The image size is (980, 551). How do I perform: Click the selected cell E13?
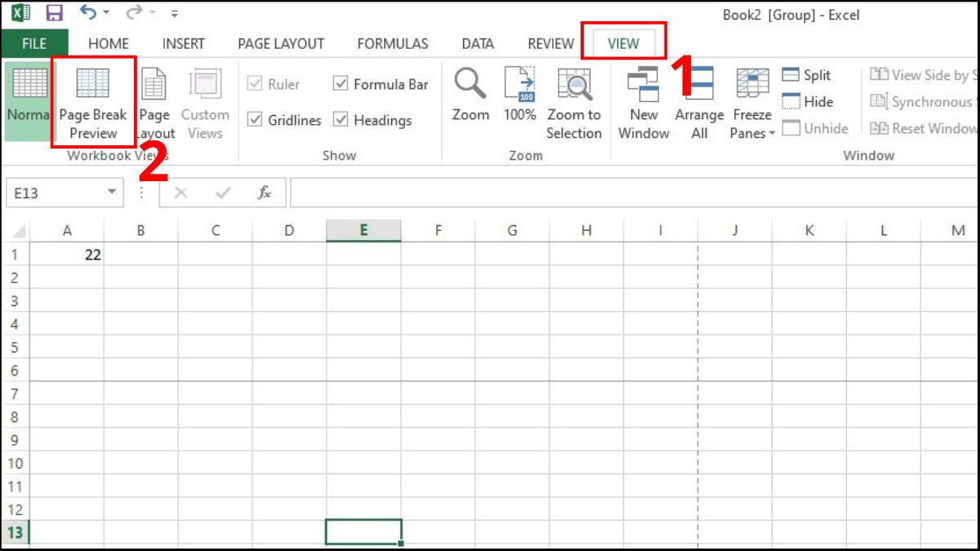[x=363, y=532]
